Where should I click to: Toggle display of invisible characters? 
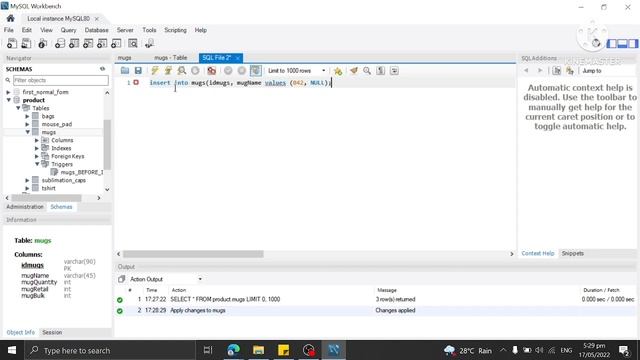[380, 71]
